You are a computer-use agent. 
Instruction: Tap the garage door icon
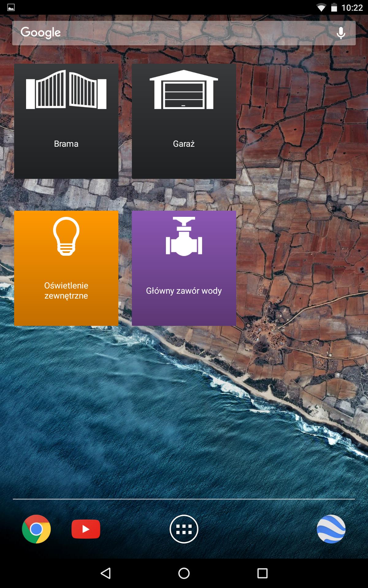tap(184, 89)
